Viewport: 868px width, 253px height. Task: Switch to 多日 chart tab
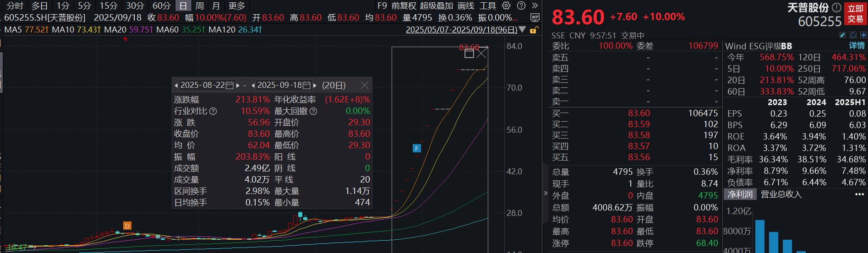pos(39,5)
